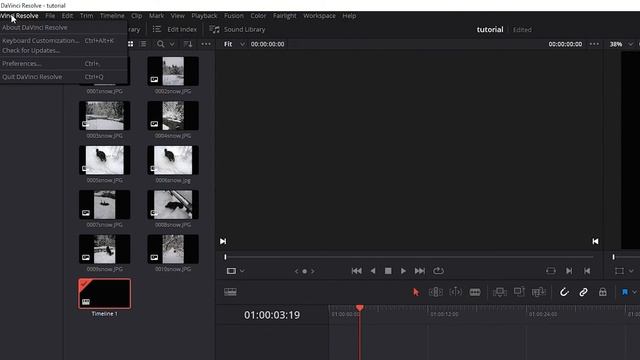Image resolution: width=640 pixels, height=360 pixels.
Task: Toggle timeline snapping magnet
Action: coord(564,292)
